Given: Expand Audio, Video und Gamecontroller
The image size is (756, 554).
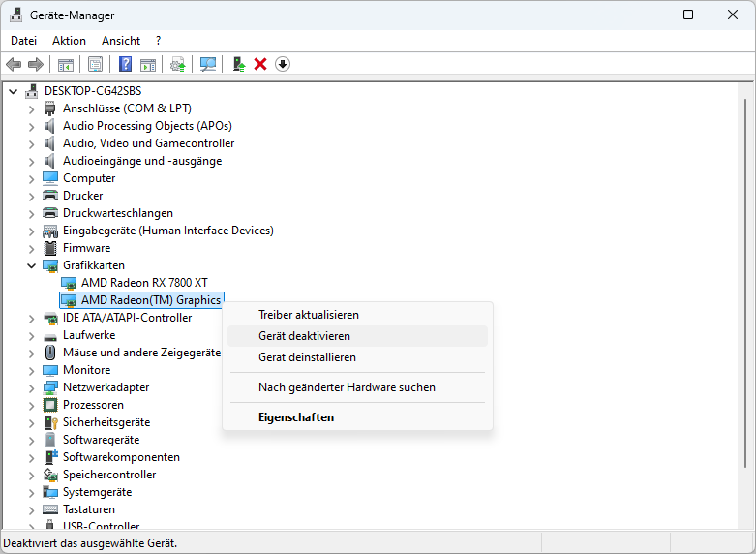Looking at the screenshot, I should tap(31, 143).
